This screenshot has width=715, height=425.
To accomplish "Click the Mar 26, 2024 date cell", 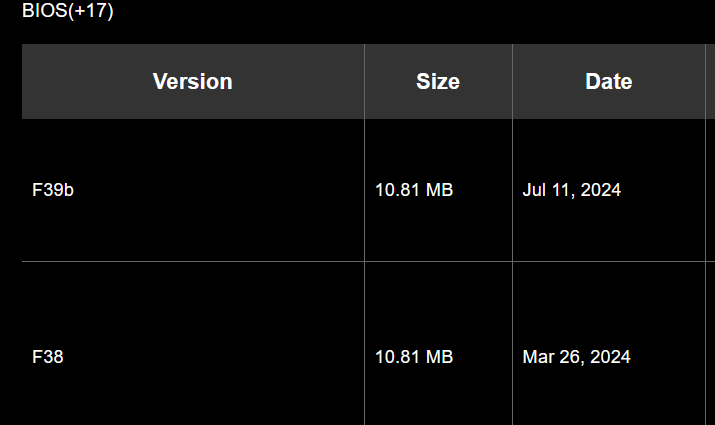I will [576, 356].
